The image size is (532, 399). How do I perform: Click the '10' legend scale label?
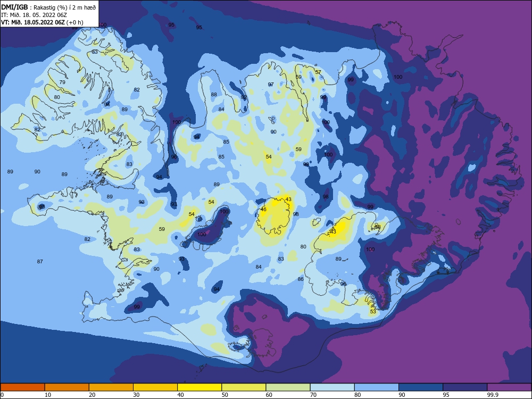point(48,395)
